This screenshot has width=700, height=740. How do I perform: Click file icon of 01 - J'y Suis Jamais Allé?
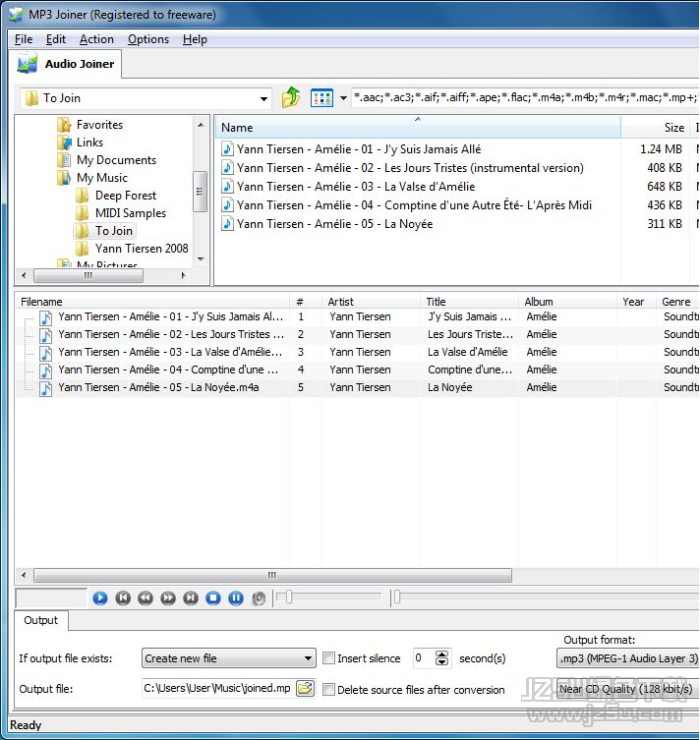227,148
